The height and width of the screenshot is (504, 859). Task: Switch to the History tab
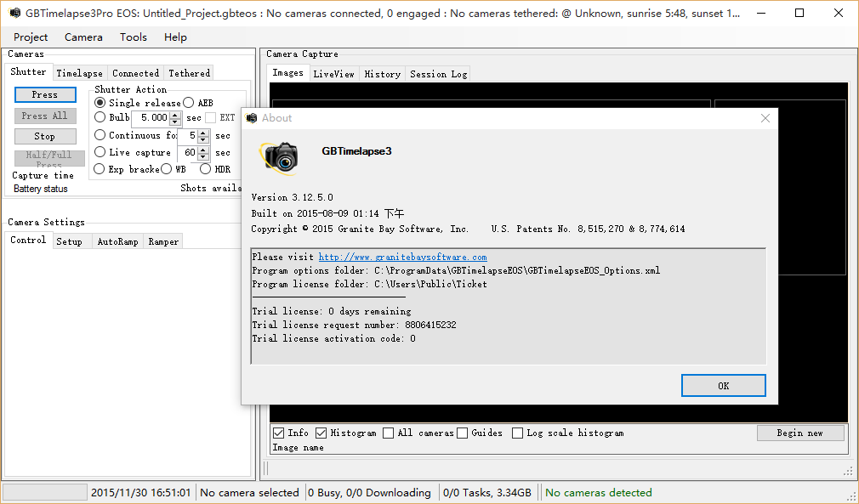coord(382,74)
